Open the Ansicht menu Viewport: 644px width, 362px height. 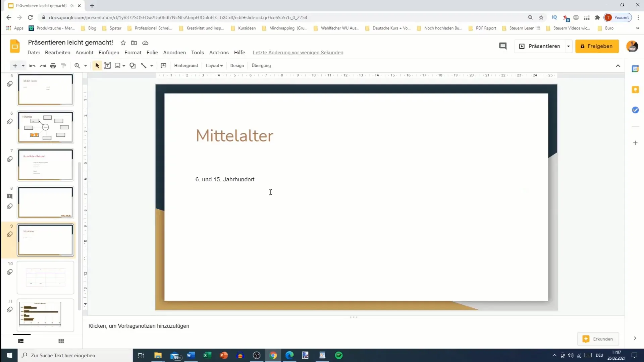(85, 53)
